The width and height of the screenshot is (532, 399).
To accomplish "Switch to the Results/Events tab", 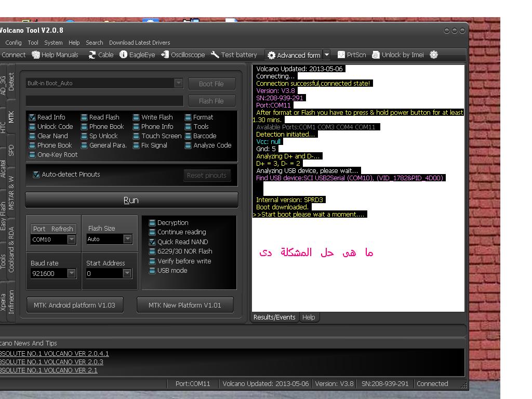I will pos(274,317).
